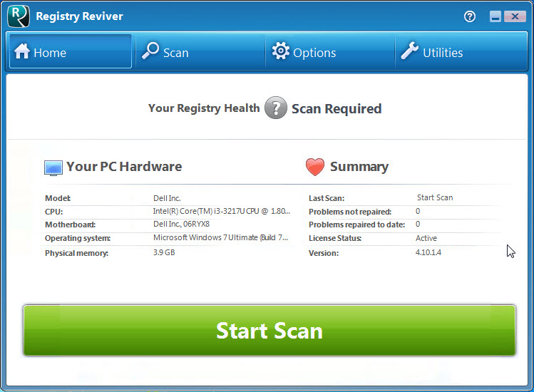Minimize the Registry Reviver window

click(496, 16)
